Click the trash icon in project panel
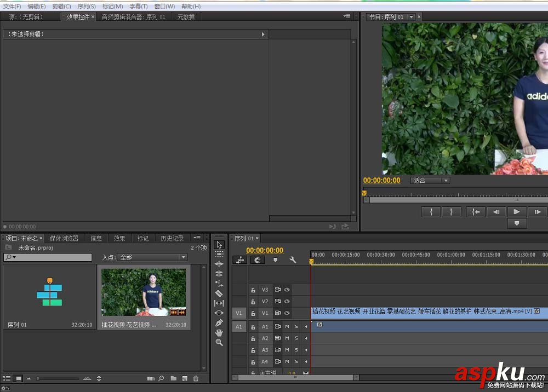 pyautogui.click(x=196, y=378)
